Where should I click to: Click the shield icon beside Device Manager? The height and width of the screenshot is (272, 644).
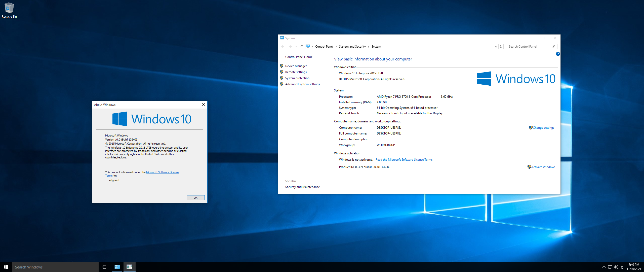pos(281,66)
